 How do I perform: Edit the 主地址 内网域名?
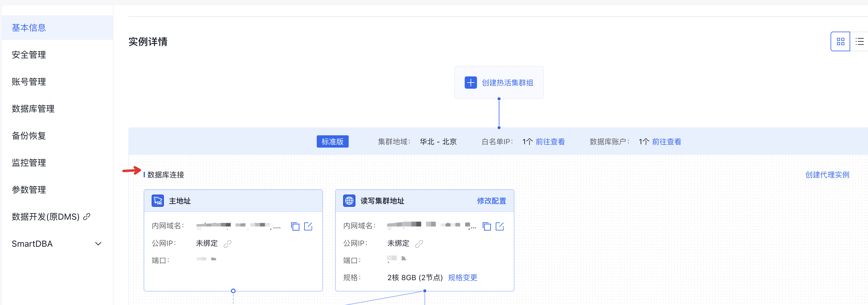[308, 226]
